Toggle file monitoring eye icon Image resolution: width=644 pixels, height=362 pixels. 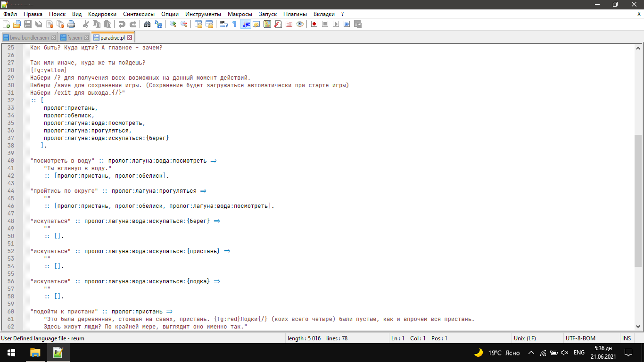tap(300, 24)
